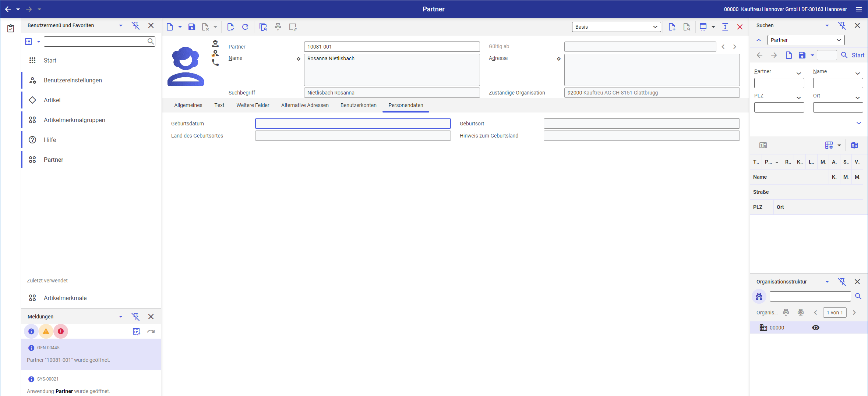This screenshot has height=396, width=868.
Task: Open the duplicate search icon in toolbar
Action: click(263, 27)
